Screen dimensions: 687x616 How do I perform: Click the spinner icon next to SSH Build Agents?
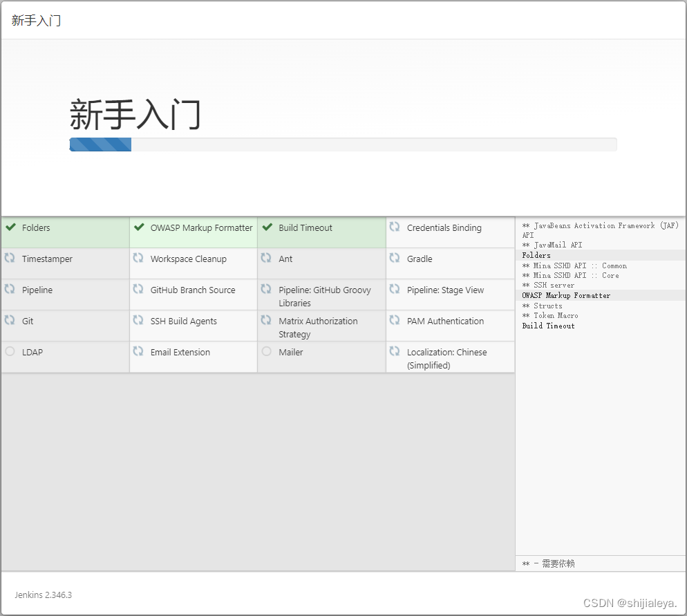click(x=138, y=320)
